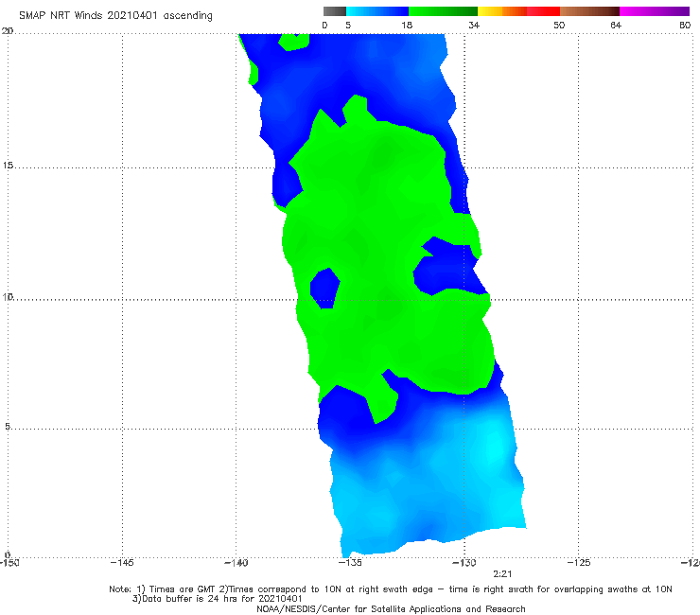Click the latitude axis label '20'
The width and height of the screenshot is (700, 615).
[8, 31]
